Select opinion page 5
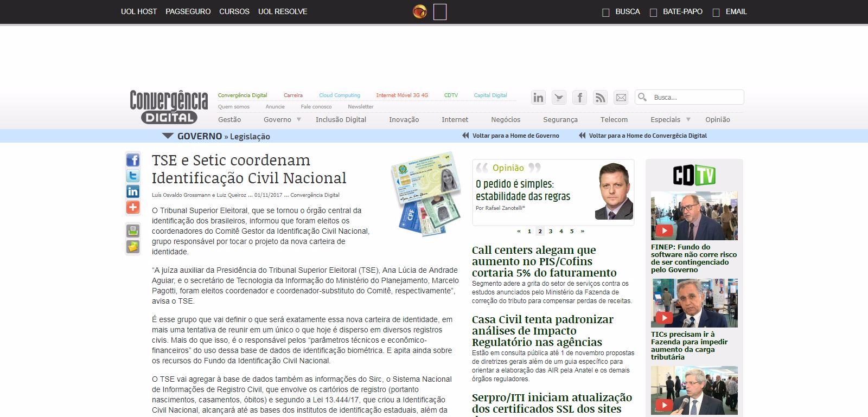The width and height of the screenshot is (868, 417). 572,231
